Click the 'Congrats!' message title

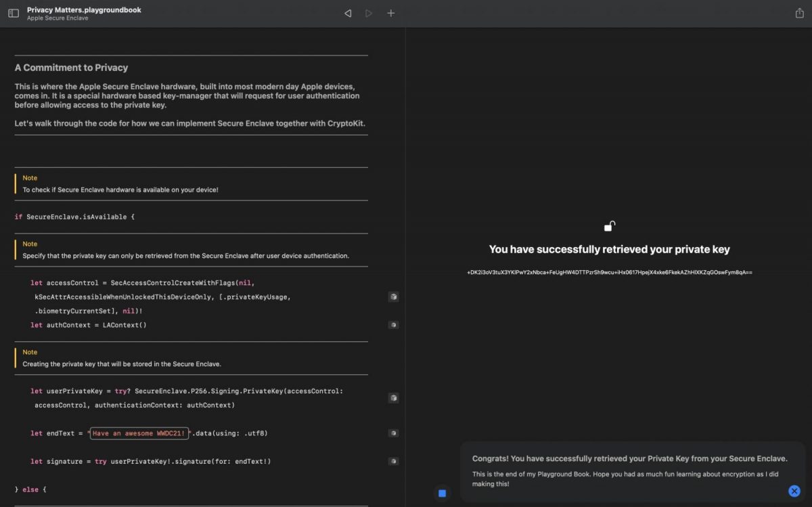pyautogui.click(x=630, y=459)
